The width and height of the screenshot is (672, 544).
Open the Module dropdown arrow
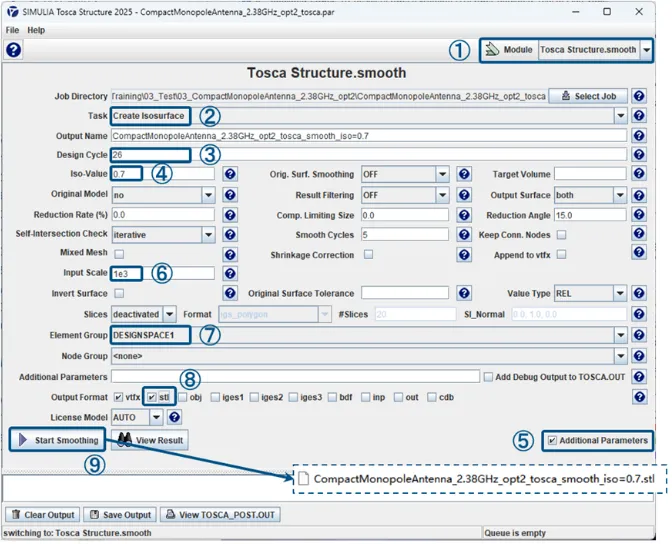[x=646, y=50]
